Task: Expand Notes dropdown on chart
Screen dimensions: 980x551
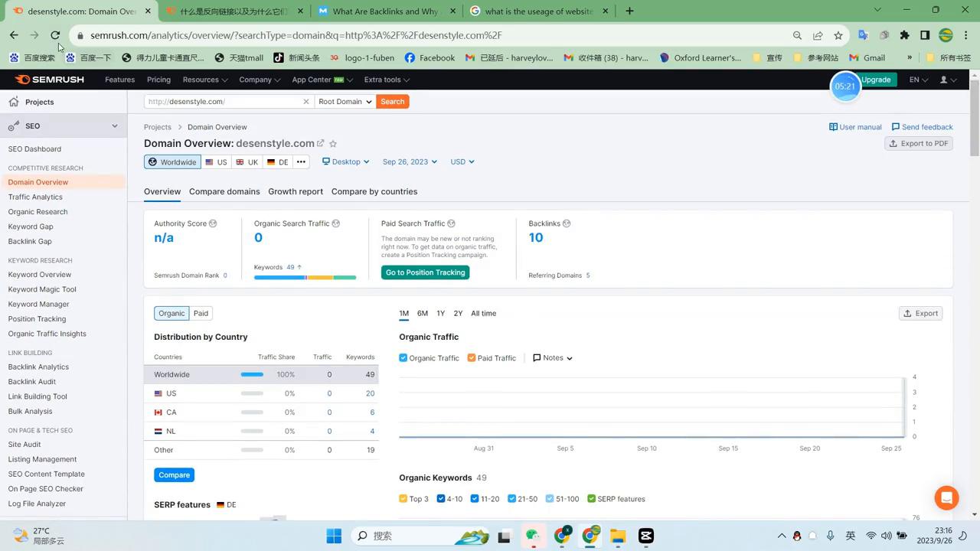Action: tap(553, 357)
